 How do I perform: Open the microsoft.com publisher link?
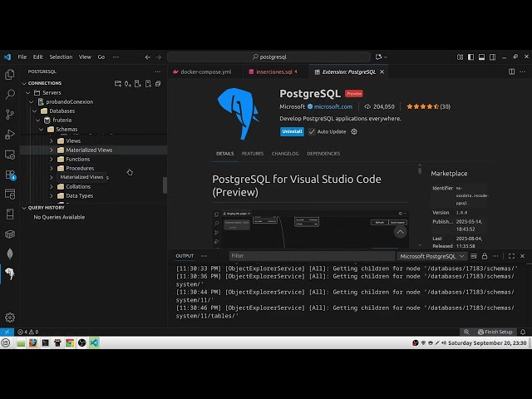(332, 106)
